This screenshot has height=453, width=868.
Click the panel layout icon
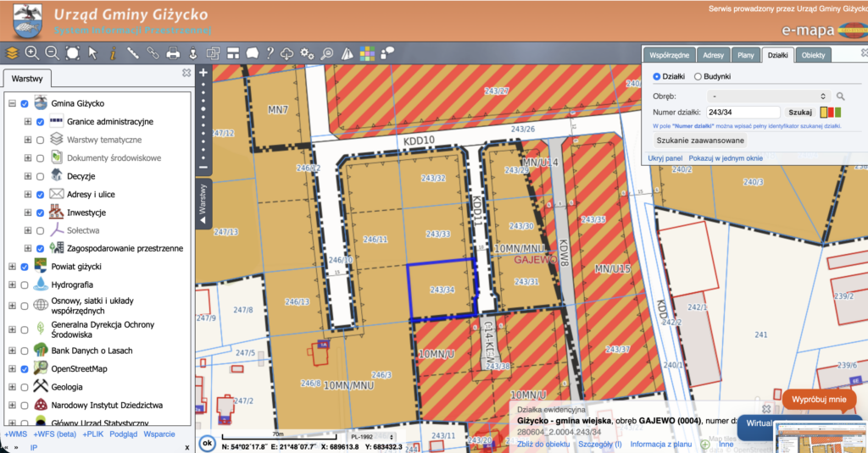[233, 53]
